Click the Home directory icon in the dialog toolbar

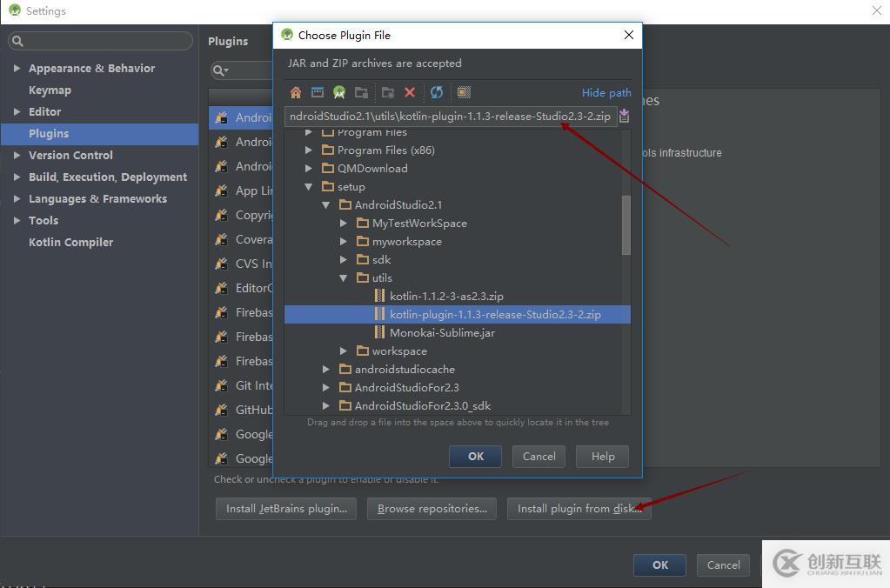click(295, 92)
